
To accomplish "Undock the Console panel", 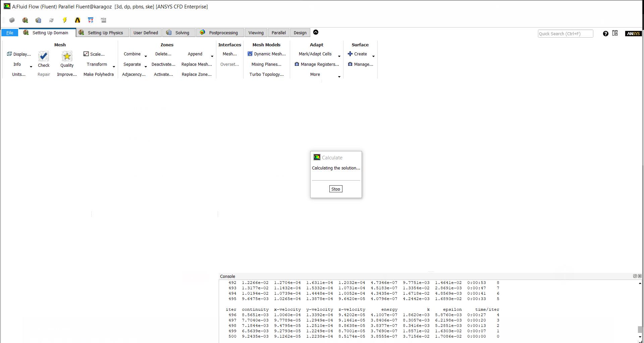I will pos(635,276).
